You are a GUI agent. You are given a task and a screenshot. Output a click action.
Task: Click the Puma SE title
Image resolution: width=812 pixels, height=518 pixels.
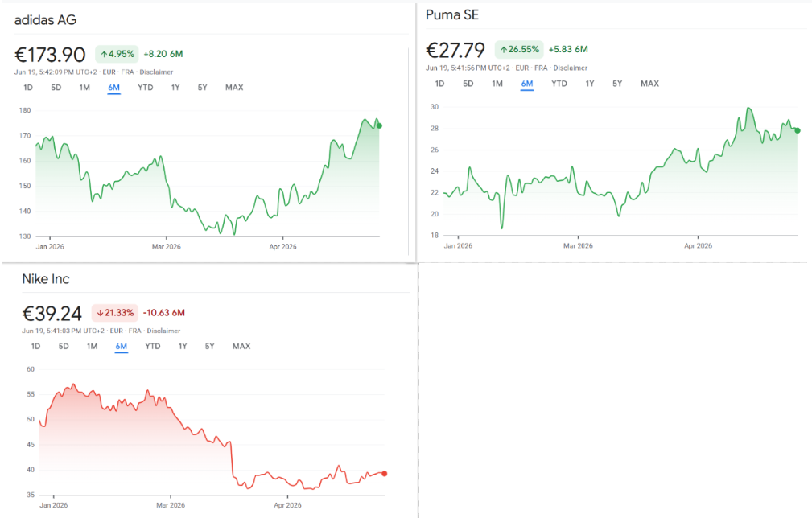(452, 15)
